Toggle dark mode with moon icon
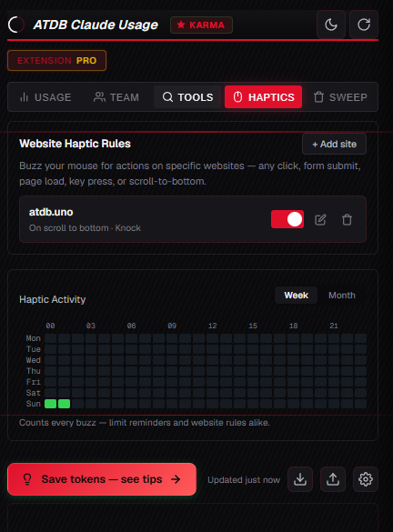The height and width of the screenshot is (532, 393). click(331, 25)
